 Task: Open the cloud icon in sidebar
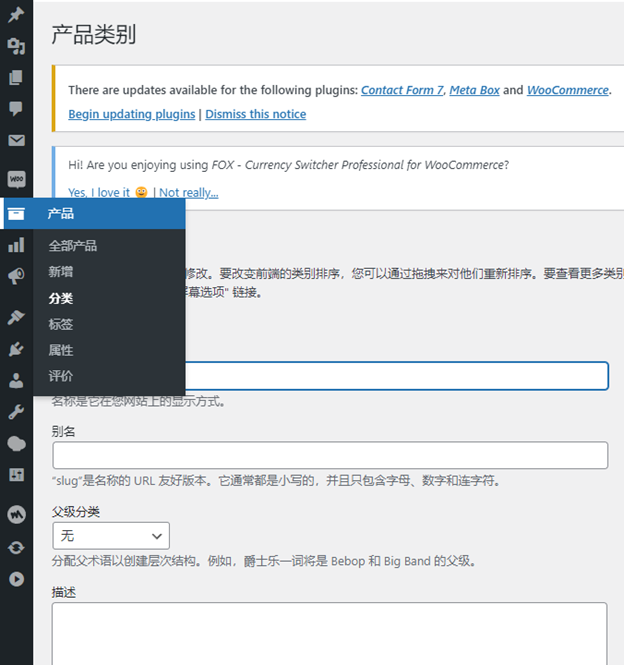tap(16, 444)
